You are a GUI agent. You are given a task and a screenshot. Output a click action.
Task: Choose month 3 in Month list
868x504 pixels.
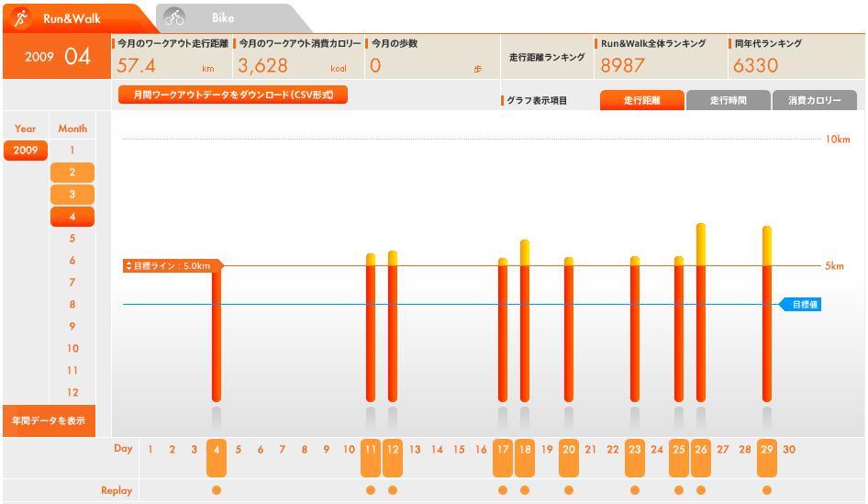point(72,195)
